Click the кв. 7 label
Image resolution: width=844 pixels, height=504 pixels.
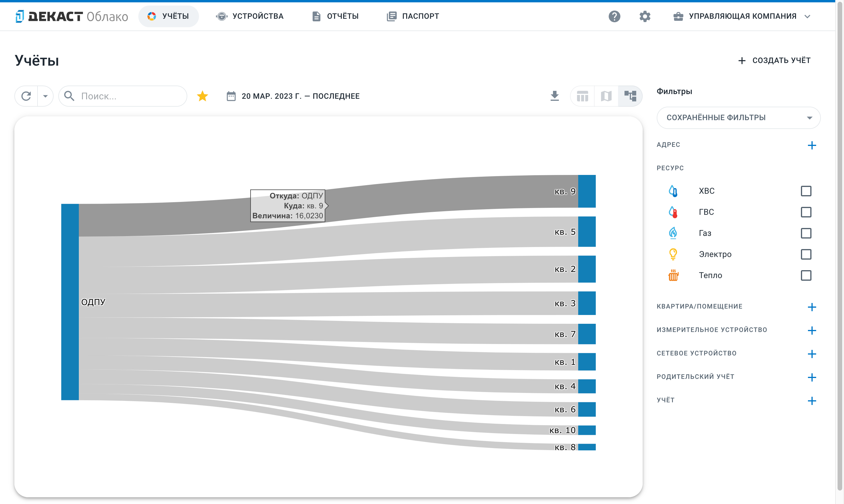coord(565,334)
